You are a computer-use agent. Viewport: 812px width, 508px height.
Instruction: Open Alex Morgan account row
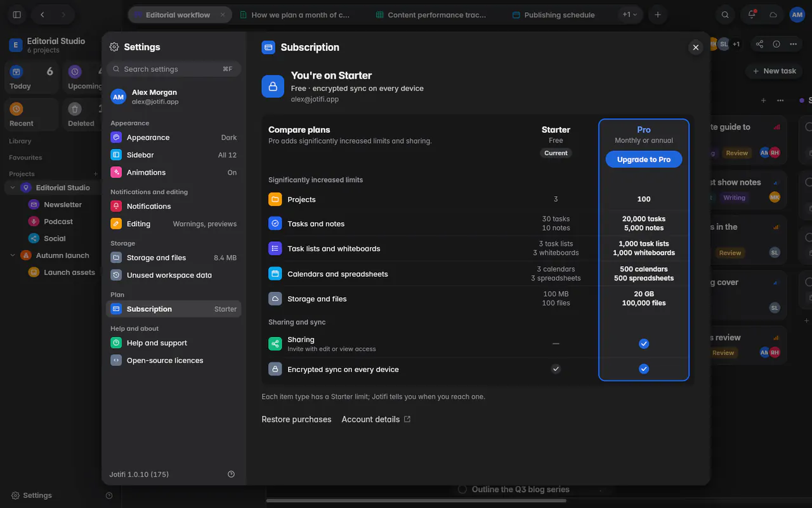coord(173,97)
